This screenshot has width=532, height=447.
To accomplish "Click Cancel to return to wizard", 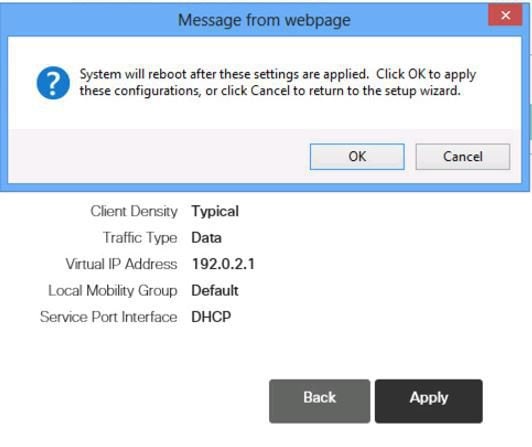I will click(x=463, y=156).
